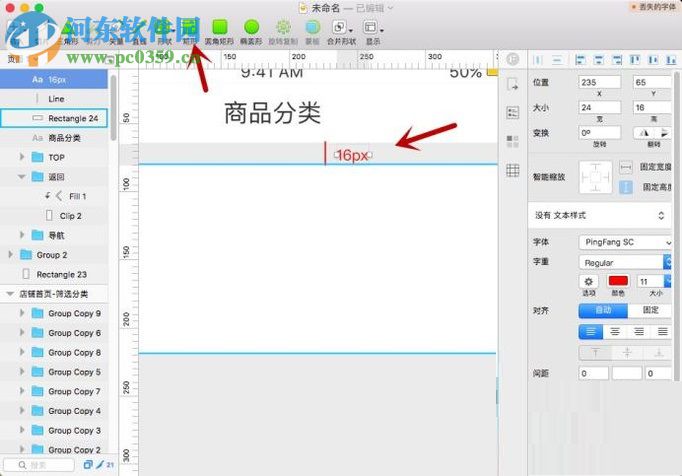Align bottom edges icon

point(671,60)
